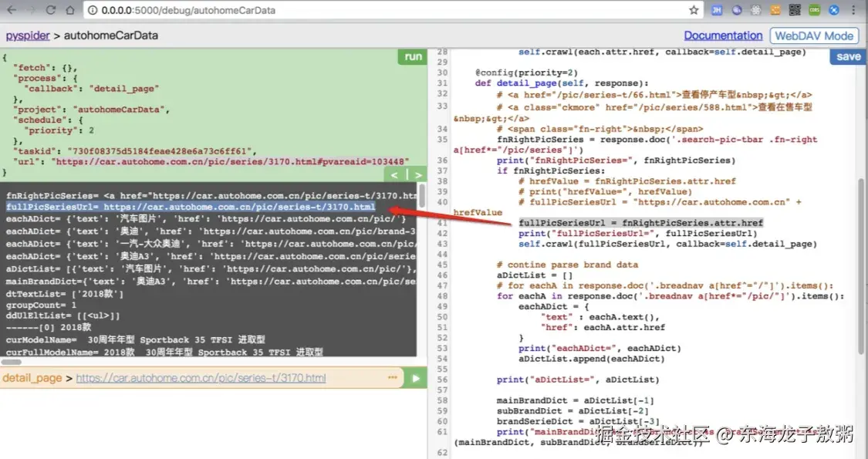Screen dimensions: 868x459
Task: Click comment # contine parse brand data
Action: 567,265
